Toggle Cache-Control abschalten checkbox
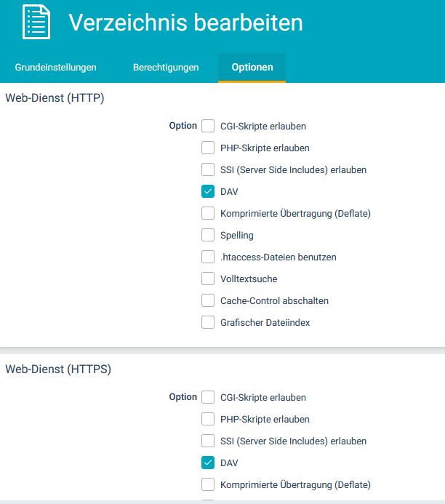This screenshot has width=445, height=504. 208,300
